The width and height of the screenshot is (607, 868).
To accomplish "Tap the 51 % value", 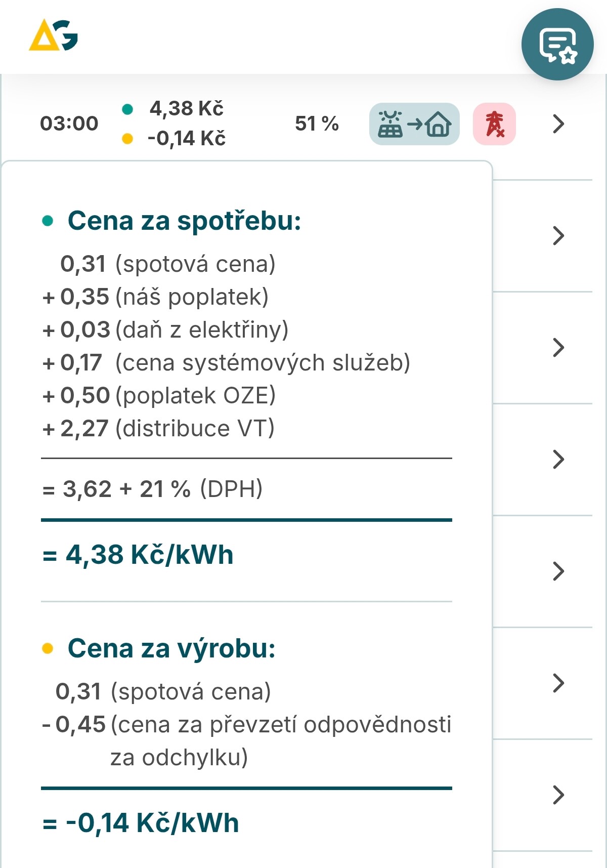I will point(317,123).
